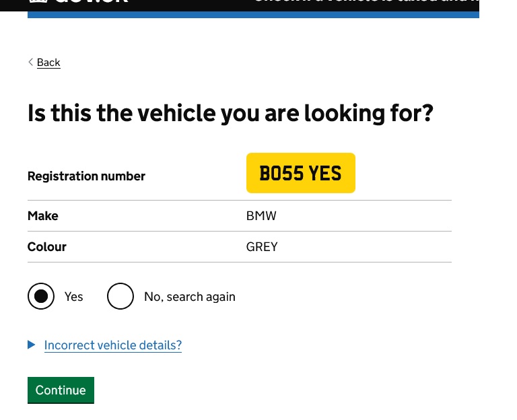This screenshot has height=420, width=517.
Task: Click the Back link
Action: click(48, 63)
